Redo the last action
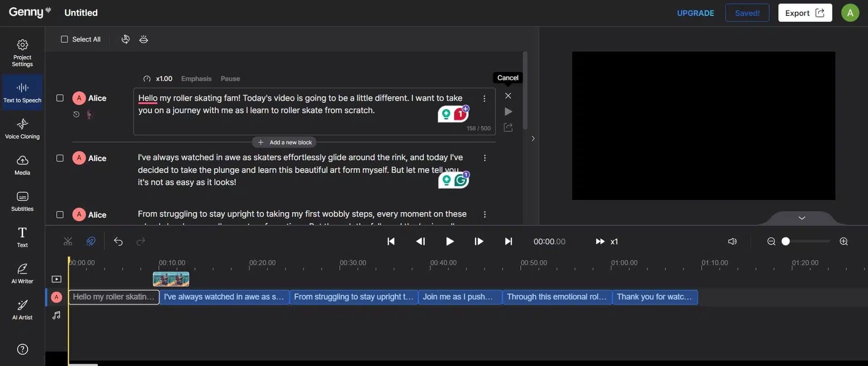868x366 pixels. [141, 241]
